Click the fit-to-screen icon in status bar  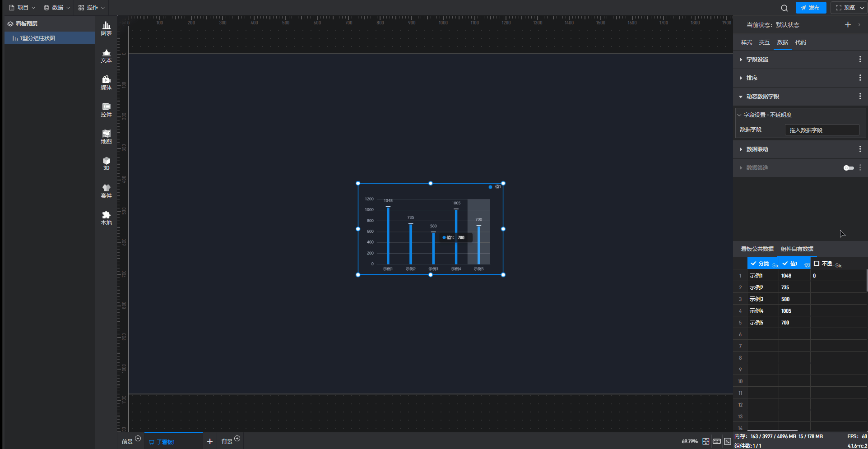(x=706, y=441)
